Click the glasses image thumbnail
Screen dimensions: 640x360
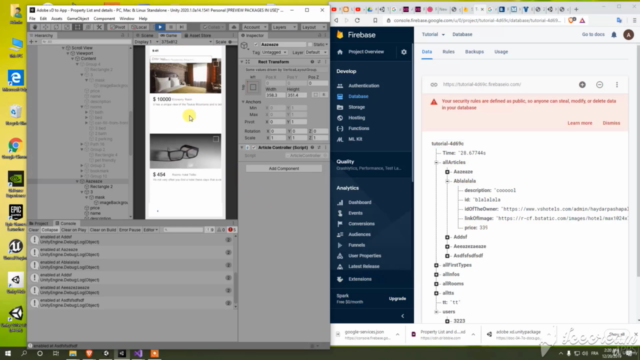185,151
